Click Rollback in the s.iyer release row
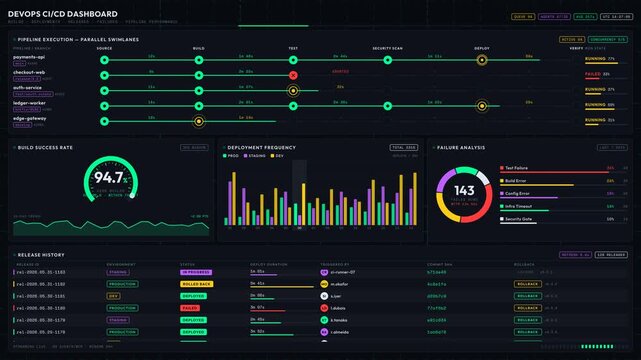 (528, 296)
